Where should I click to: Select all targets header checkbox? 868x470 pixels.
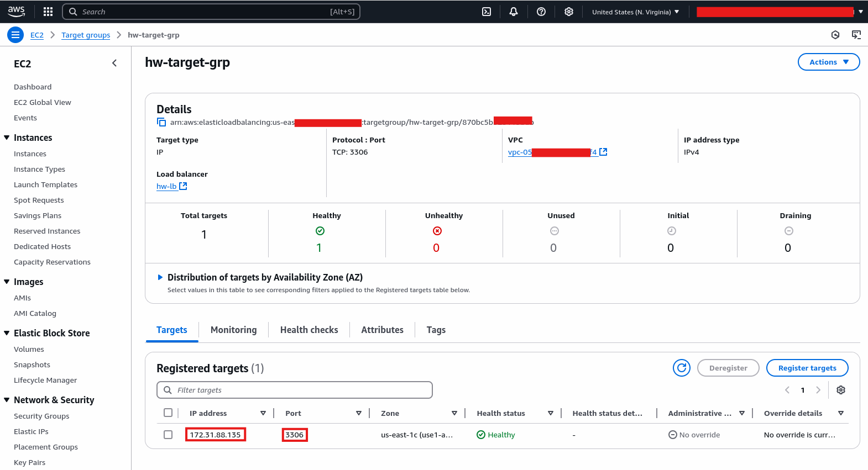(168, 413)
